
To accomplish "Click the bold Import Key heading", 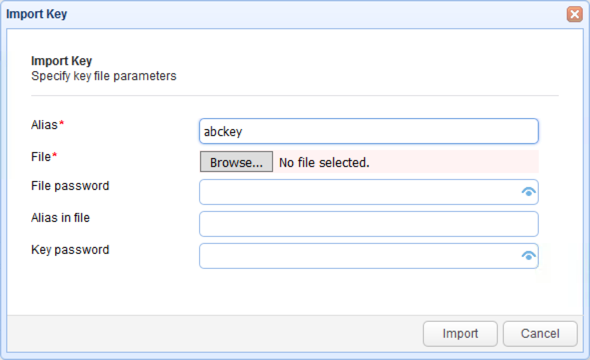I will click(61, 61).
